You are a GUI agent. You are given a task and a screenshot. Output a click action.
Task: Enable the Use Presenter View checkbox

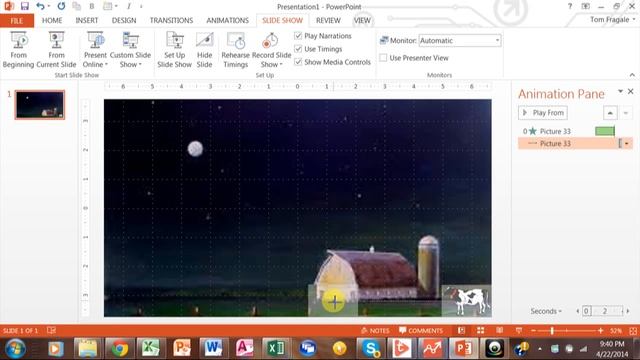tap(383, 58)
